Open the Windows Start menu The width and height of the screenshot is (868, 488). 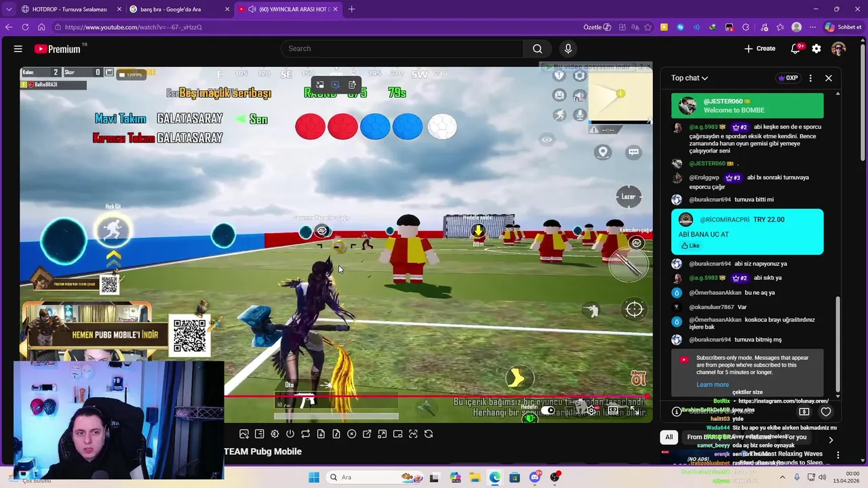tap(314, 477)
